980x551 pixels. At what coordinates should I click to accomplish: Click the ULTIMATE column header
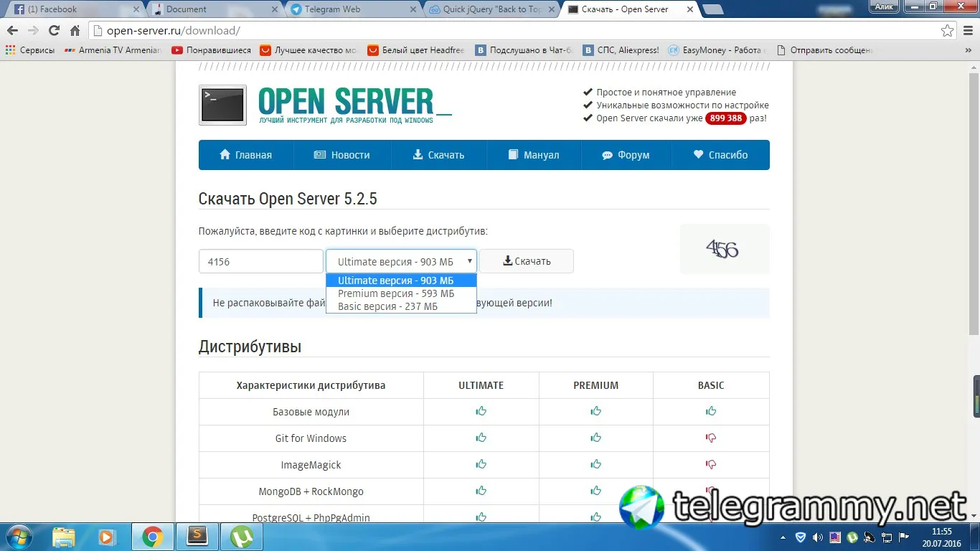click(x=481, y=385)
